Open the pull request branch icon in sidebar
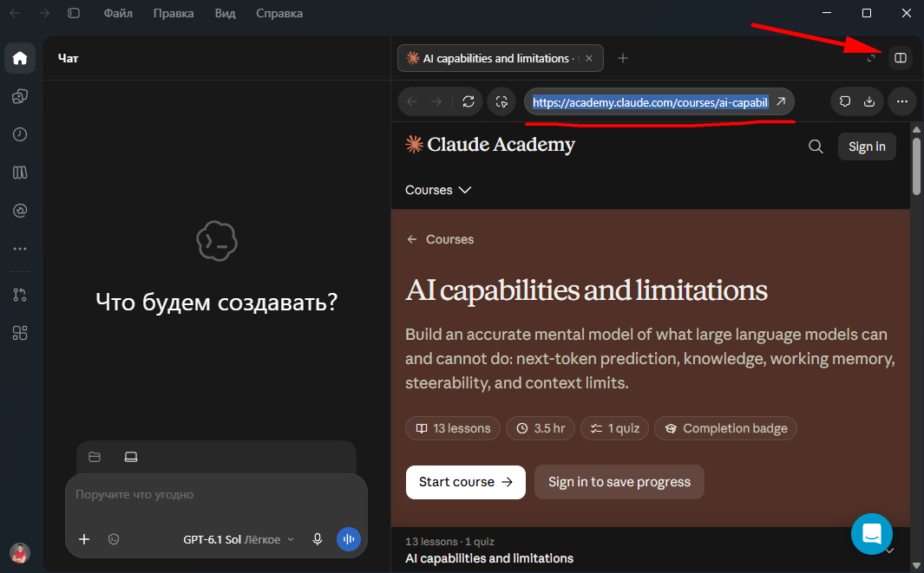The width and height of the screenshot is (924, 573). [x=20, y=295]
